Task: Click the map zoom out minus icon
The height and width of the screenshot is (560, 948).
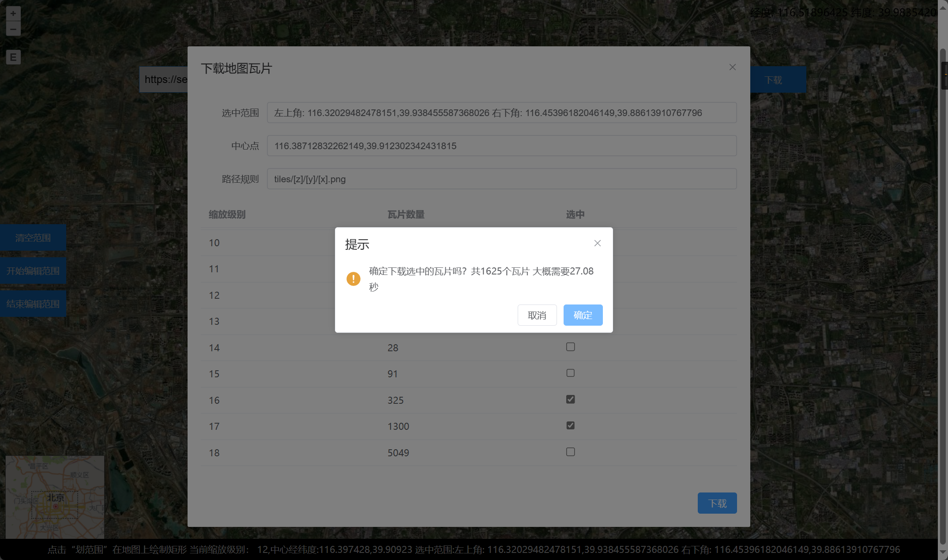Action: (13, 29)
